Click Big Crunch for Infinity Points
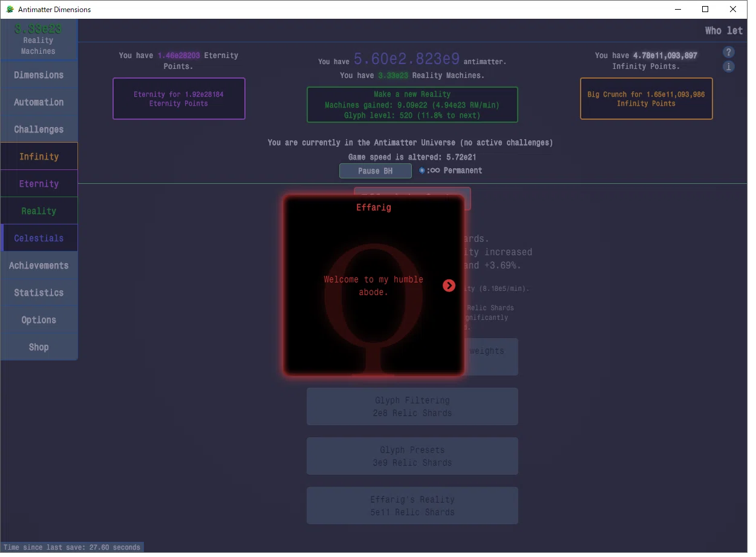 (646, 99)
